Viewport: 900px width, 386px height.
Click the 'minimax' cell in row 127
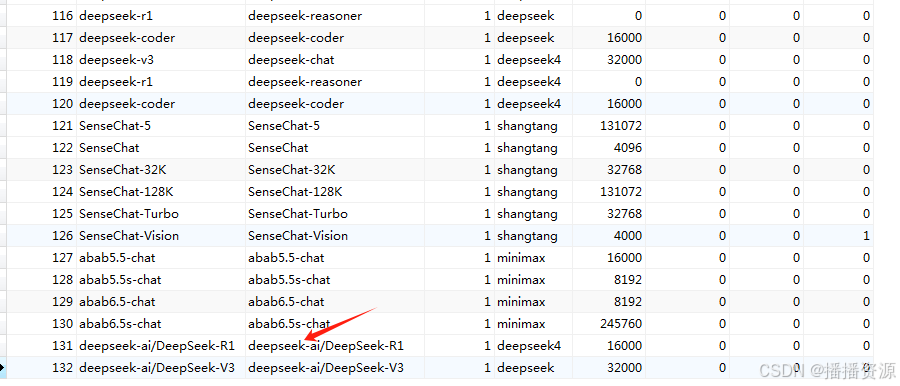click(521, 258)
